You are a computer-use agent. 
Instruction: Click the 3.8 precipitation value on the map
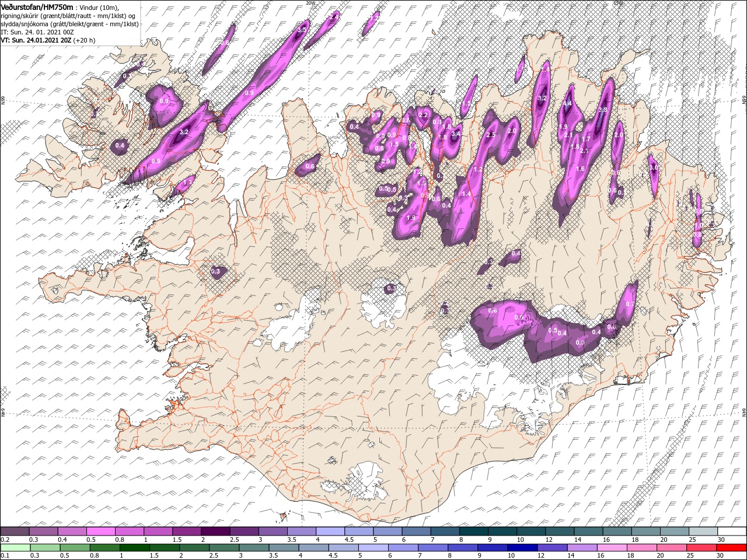pos(603,109)
